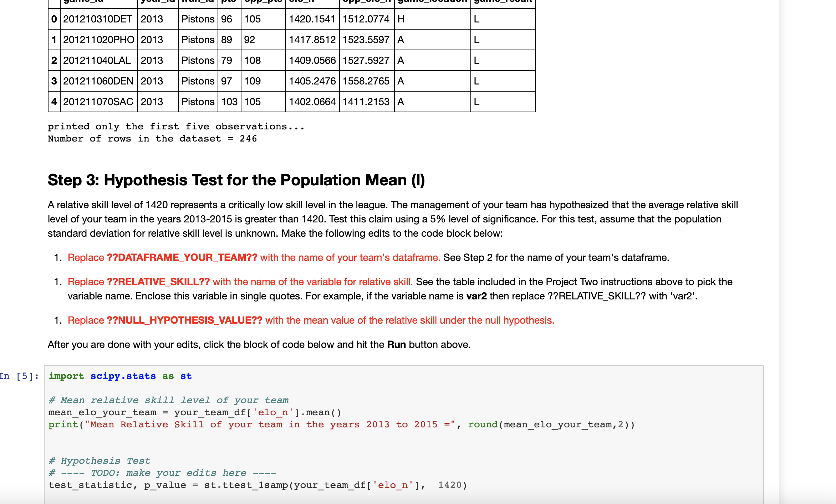This screenshot has height=504, width=836.
Task: Click the Number of rows output text
Action: [x=152, y=138]
